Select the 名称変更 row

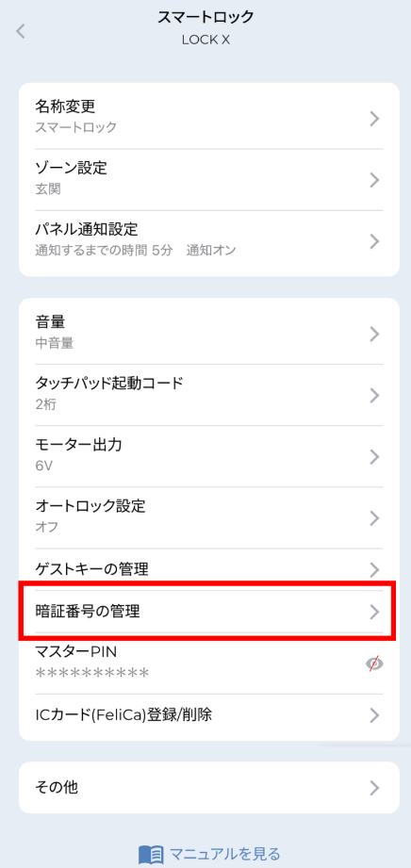click(209, 119)
